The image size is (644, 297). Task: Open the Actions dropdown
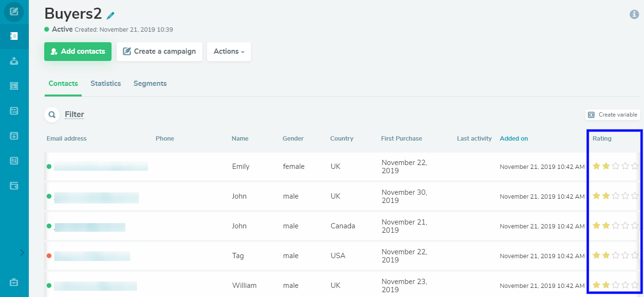(229, 51)
